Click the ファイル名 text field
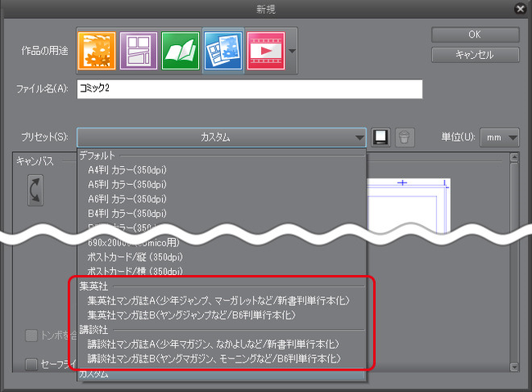532x392 pixels. coord(250,89)
